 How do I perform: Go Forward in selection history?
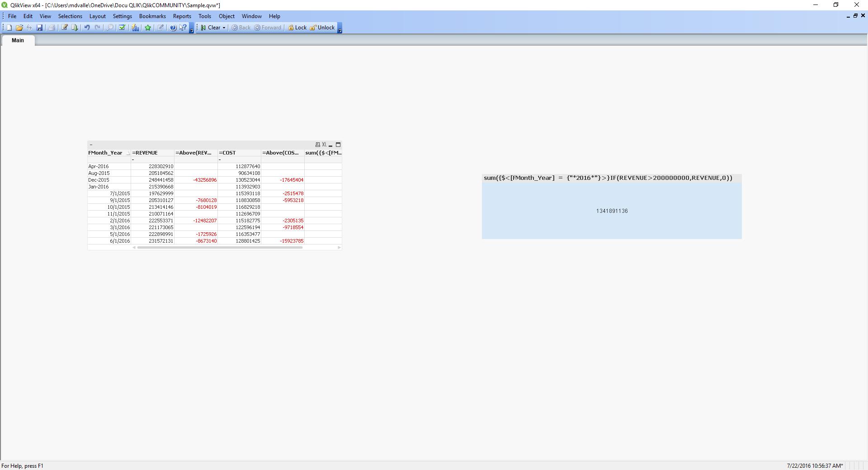[268, 28]
